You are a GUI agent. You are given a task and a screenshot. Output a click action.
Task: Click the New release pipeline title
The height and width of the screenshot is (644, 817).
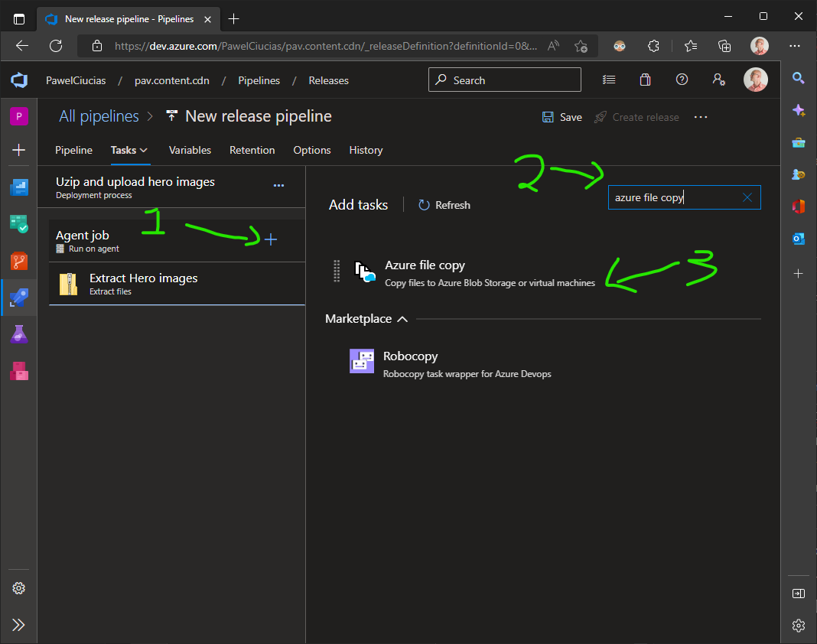click(259, 116)
